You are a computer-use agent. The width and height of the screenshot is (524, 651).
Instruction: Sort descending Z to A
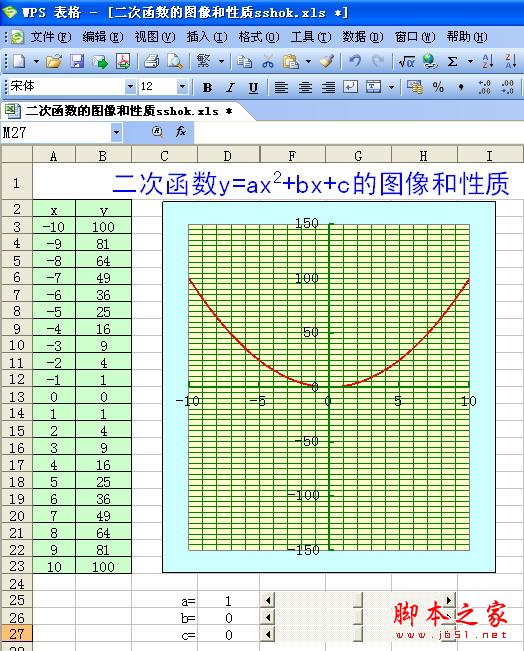click(511, 62)
